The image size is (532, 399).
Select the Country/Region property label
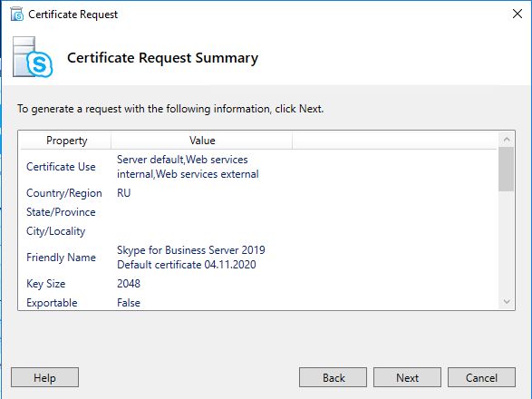[64, 193]
